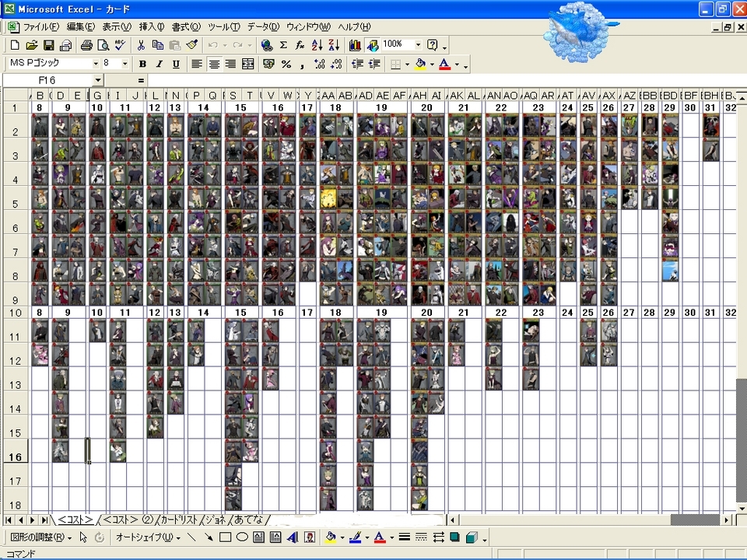Expand the Borders dropdown arrow

pos(407,64)
